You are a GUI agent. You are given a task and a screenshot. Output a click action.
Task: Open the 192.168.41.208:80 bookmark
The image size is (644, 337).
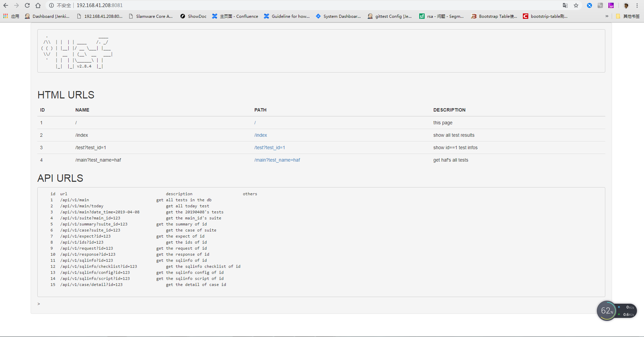[x=100, y=16]
